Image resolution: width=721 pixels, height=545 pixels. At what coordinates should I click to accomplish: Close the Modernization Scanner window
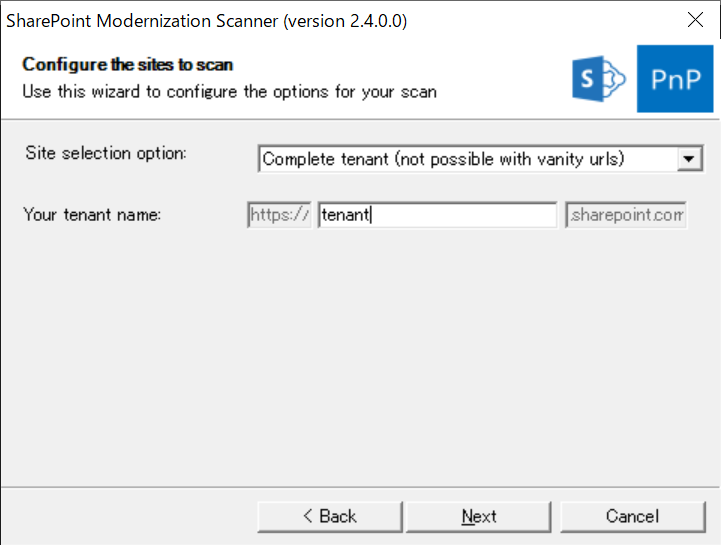click(696, 20)
